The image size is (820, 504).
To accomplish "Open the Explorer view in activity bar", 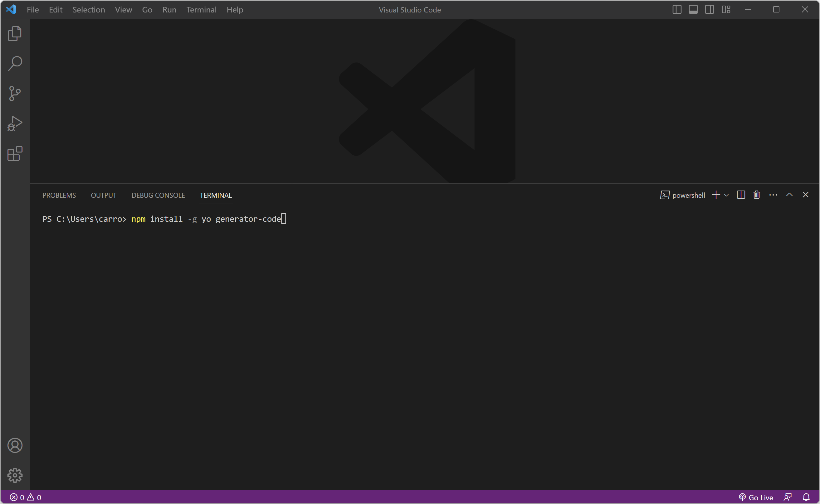I will pyautogui.click(x=15, y=34).
